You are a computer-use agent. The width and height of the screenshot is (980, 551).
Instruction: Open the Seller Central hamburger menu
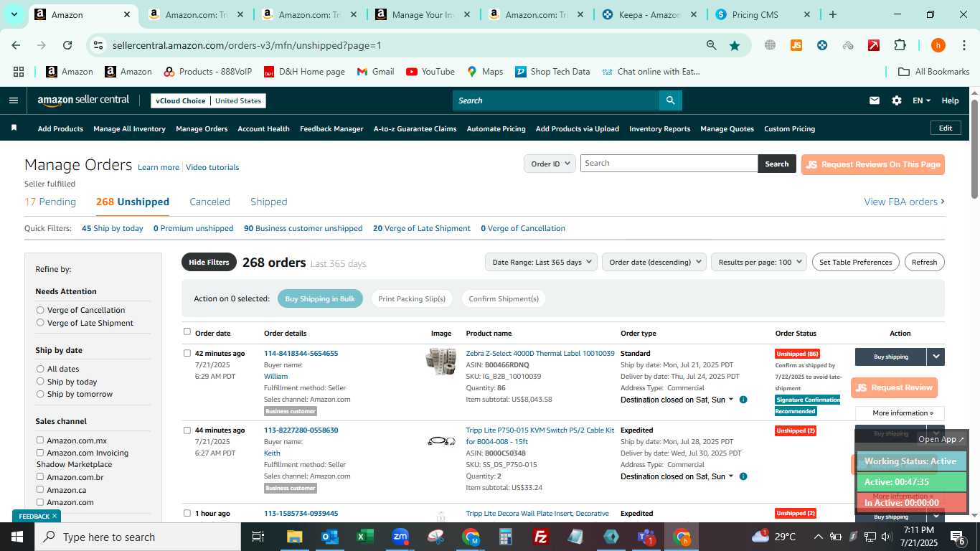click(13, 100)
